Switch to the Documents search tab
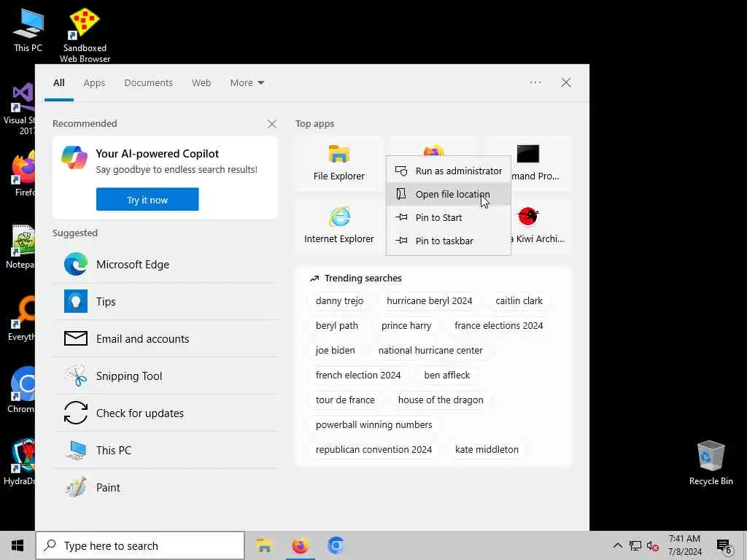This screenshot has width=747, height=560. click(x=148, y=83)
